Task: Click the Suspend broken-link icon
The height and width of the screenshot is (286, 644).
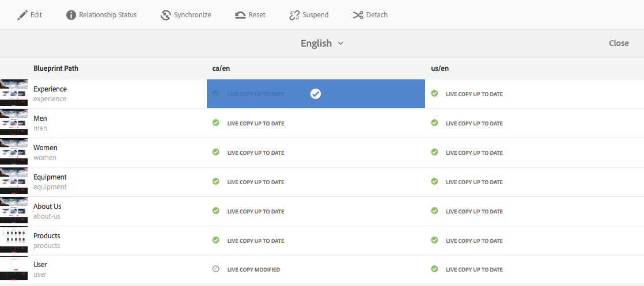Action: 294,15
